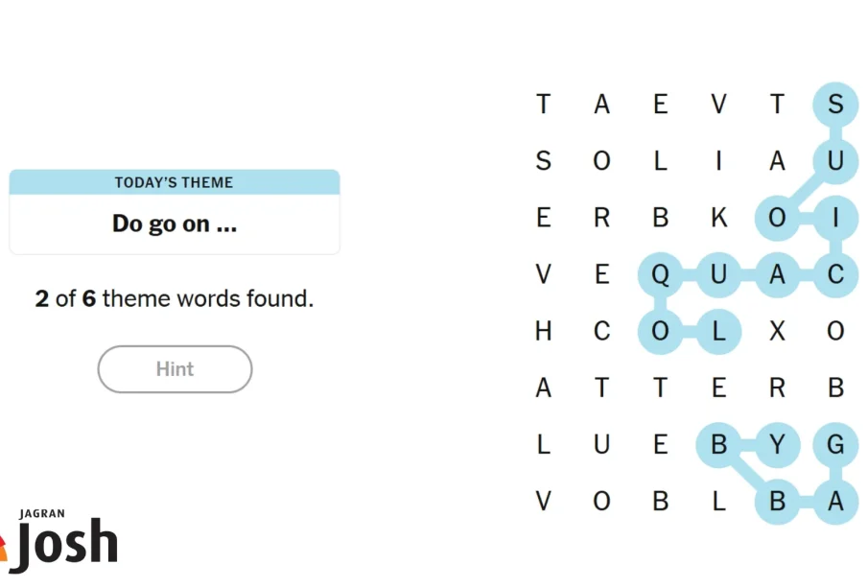Tap the letter H in the grid
Image resolution: width=868 pixels, height=588 pixels.
pos(544,332)
